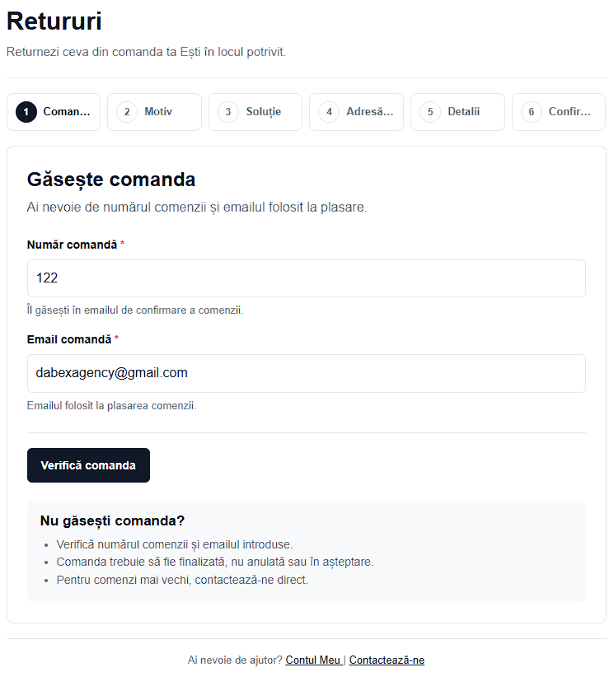Click the Retururi page heading
The image size is (614, 700).
point(54,21)
